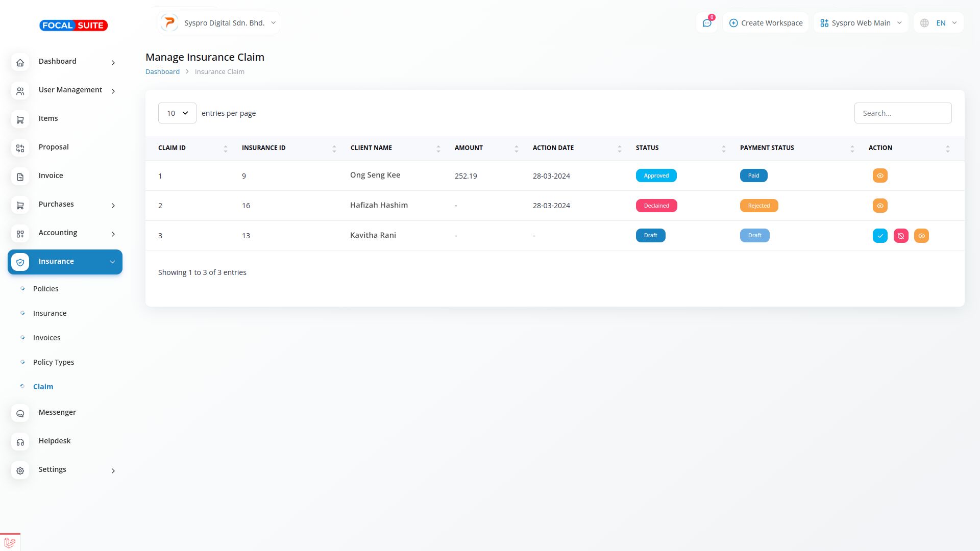Image resolution: width=980 pixels, height=551 pixels.
Task: View Hafizah Hashim claim with eye icon
Action: [880, 206]
